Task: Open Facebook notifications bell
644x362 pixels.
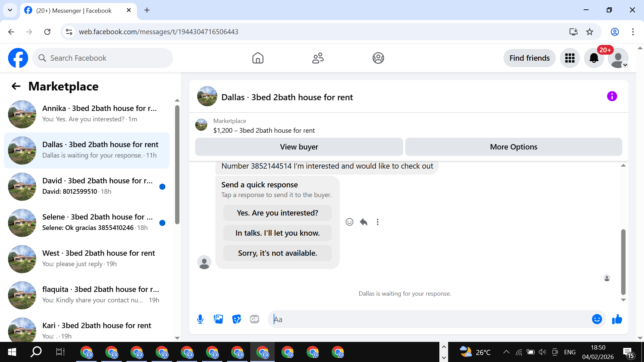Action: pyautogui.click(x=594, y=58)
